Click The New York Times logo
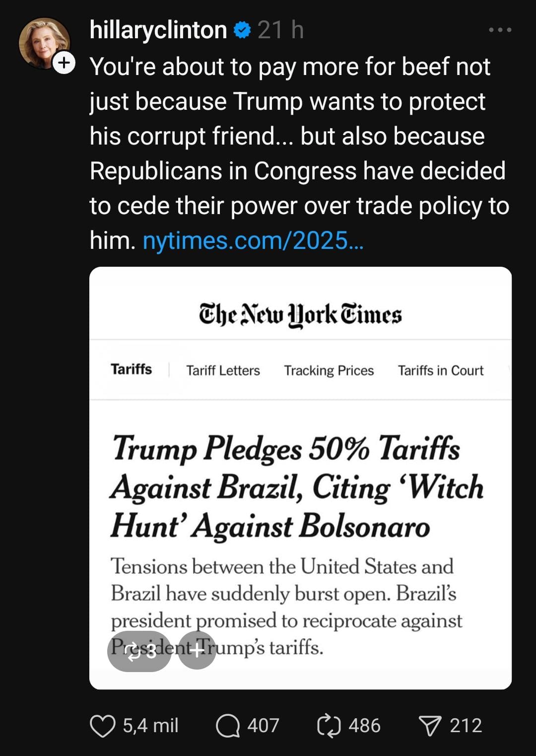Viewport: 536px width, 756px height. [x=300, y=315]
